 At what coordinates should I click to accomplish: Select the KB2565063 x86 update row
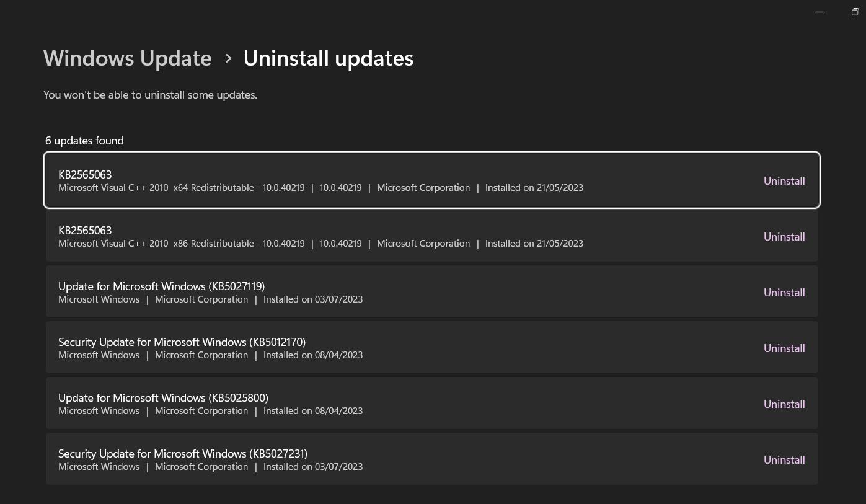point(372,236)
